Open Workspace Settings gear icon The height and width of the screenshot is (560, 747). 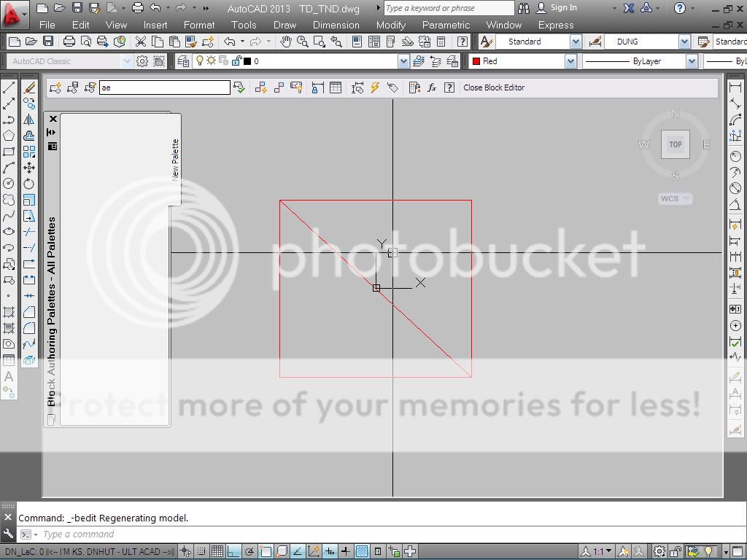142,61
